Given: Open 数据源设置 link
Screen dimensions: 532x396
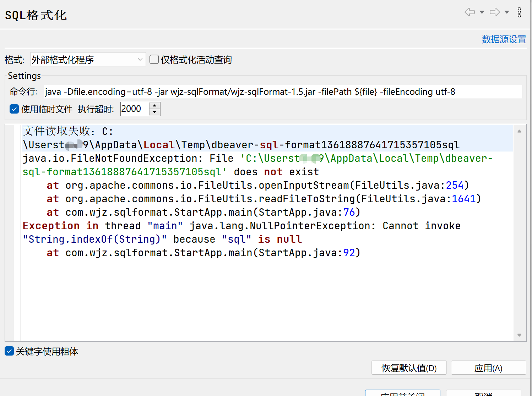Looking at the screenshot, I should (504, 39).
